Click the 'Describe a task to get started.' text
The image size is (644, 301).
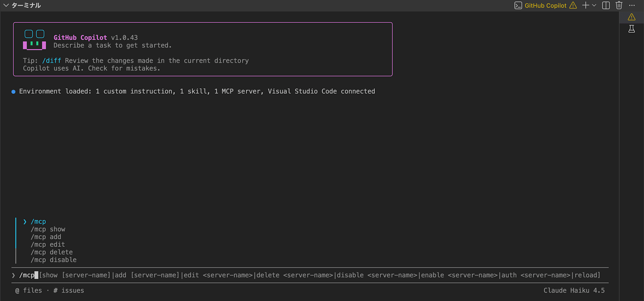point(113,45)
